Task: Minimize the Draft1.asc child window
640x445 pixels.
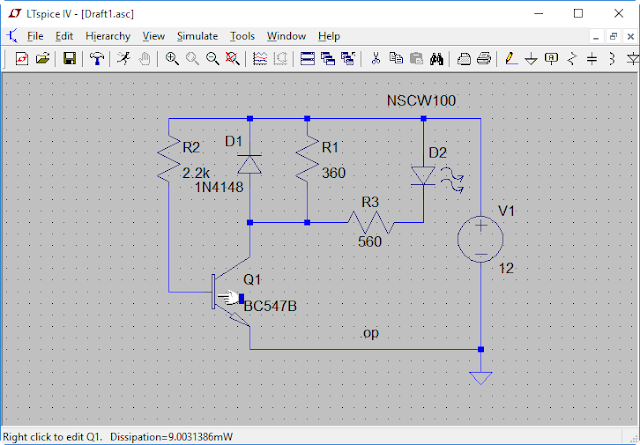Action: pos(596,37)
